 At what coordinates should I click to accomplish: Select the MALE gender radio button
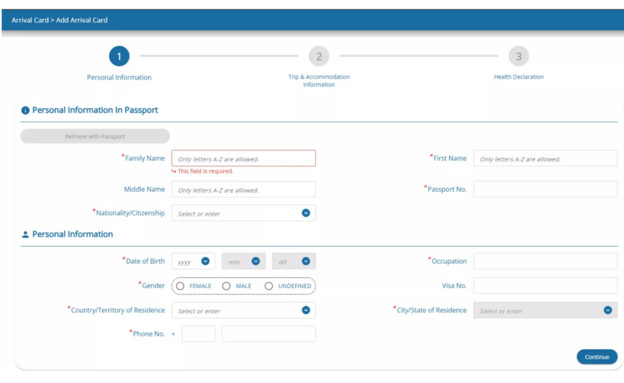(x=226, y=286)
